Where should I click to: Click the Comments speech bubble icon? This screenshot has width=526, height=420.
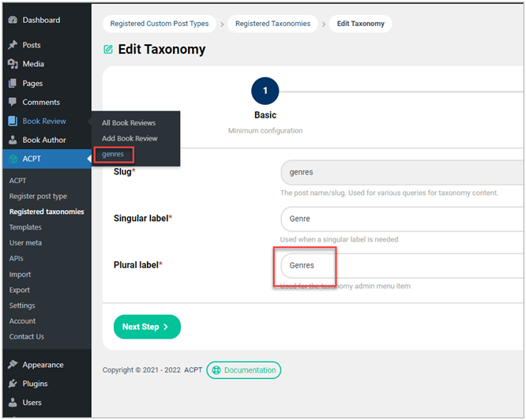[x=13, y=102]
